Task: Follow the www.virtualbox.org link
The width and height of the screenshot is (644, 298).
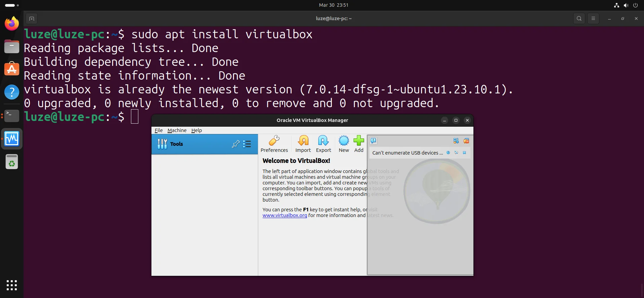Action: click(x=285, y=215)
